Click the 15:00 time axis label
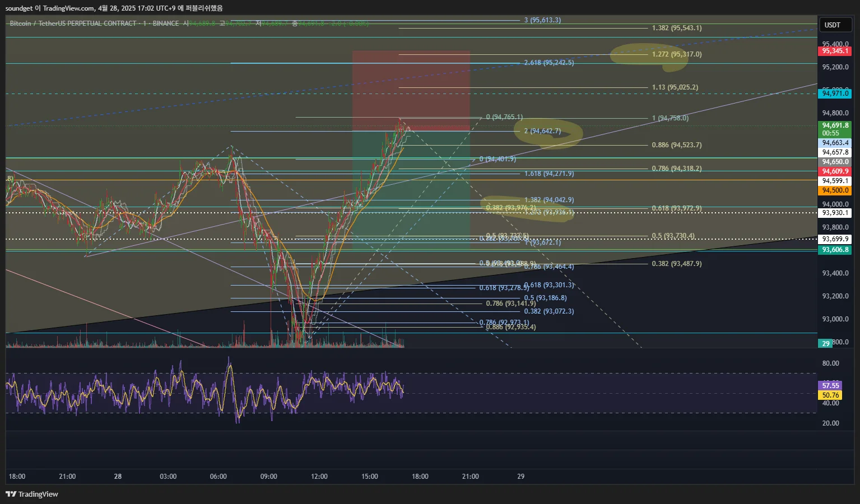 (370, 476)
